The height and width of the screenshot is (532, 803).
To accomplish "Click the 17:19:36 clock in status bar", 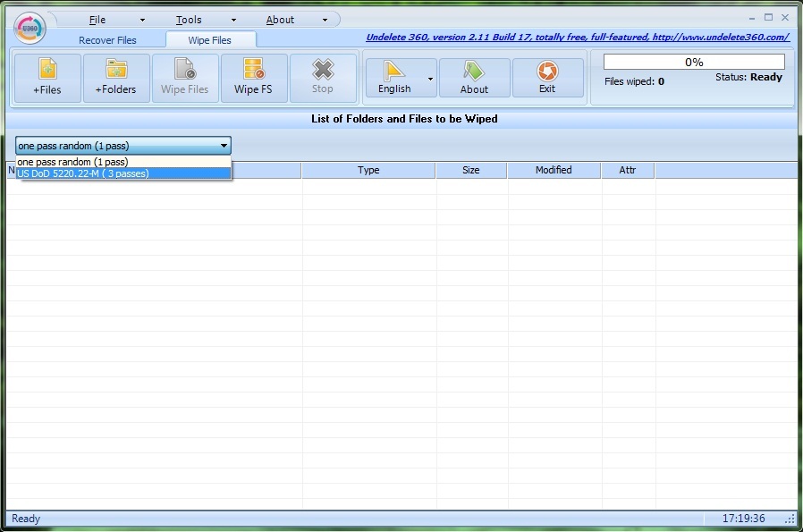I will (744, 519).
